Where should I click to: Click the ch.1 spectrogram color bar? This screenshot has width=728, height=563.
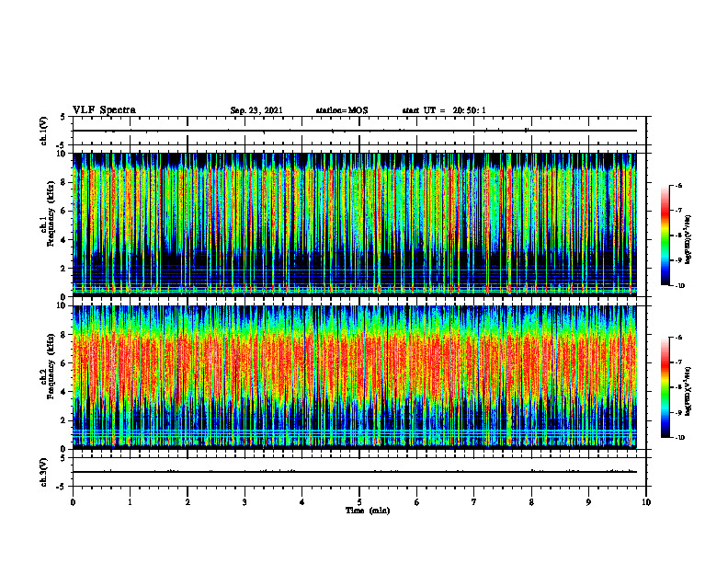click(665, 236)
